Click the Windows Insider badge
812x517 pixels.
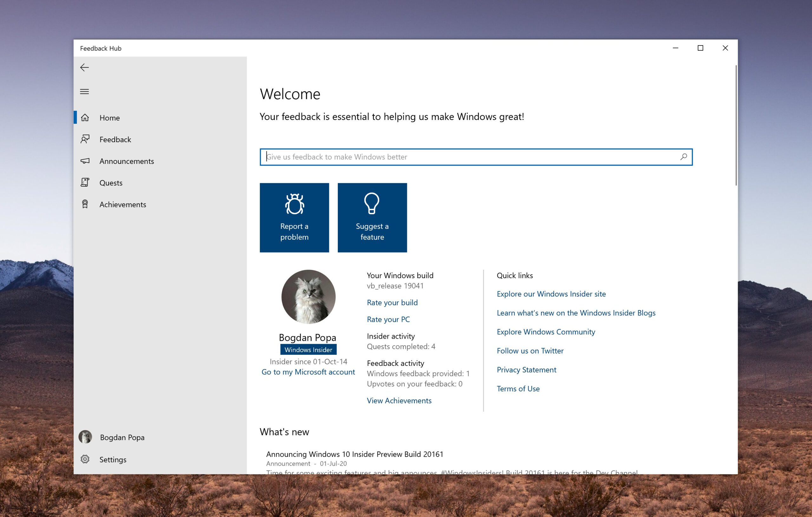coord(308,350)
